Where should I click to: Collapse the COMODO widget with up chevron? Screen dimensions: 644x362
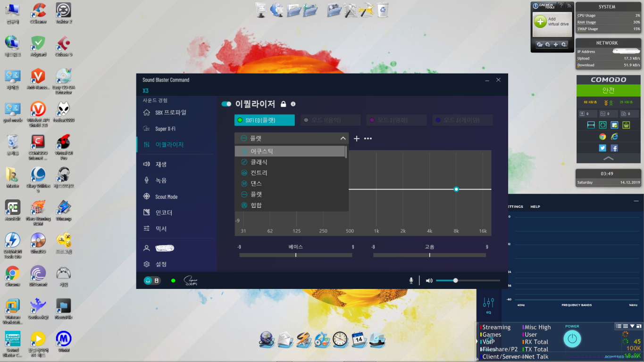(x=609, y=158)
